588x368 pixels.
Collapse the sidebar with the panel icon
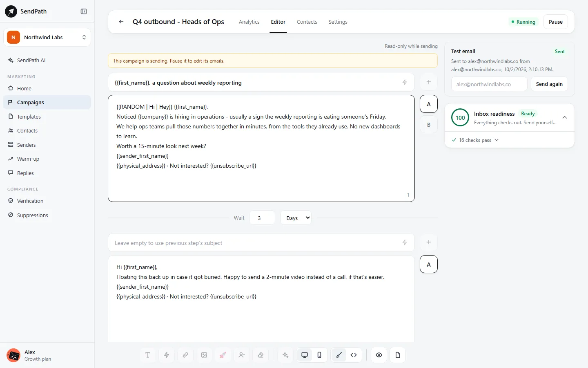click(84, 11)
